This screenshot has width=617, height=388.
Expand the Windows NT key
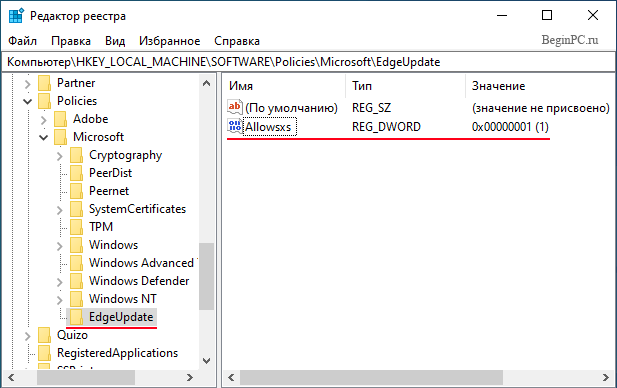[x=59, y=300]
